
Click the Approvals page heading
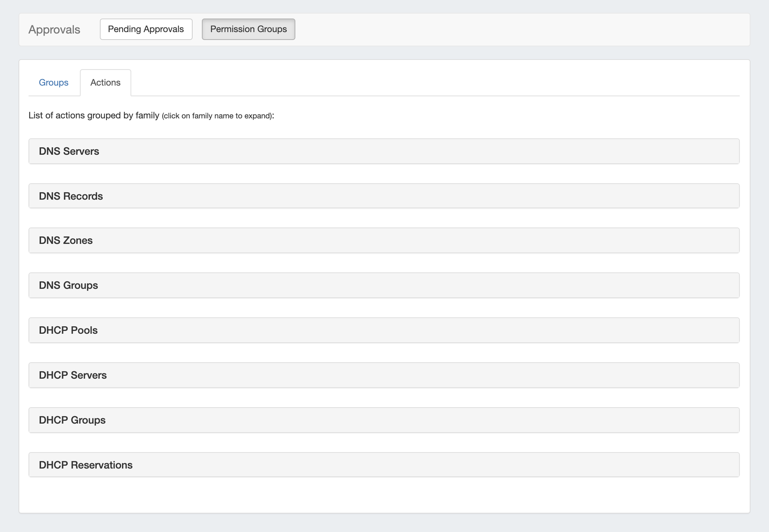(x=54, y=30)
